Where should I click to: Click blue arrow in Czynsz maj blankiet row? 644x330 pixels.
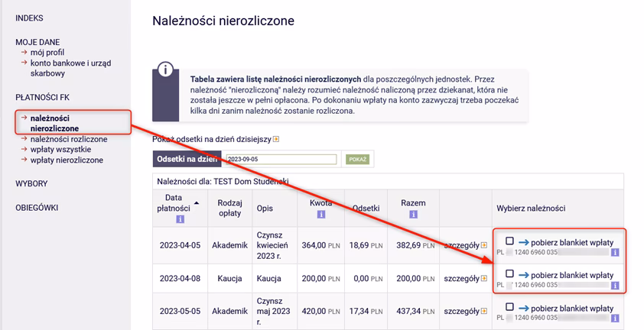[524, 309]
